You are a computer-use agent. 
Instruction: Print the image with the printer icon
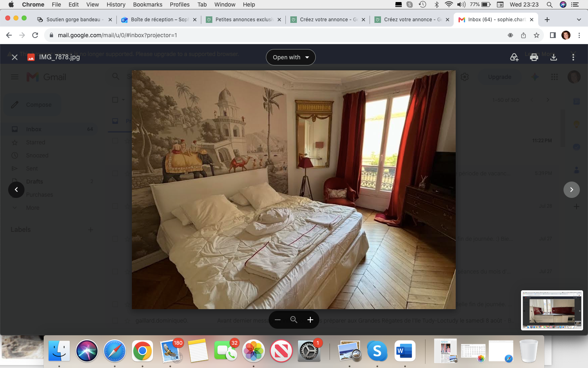pyautogui.click(x=534, y=57)
